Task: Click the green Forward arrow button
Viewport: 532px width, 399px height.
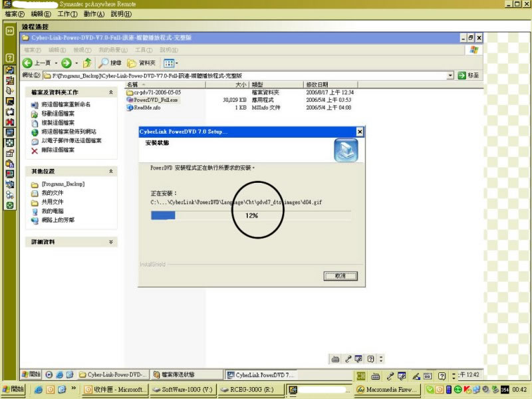Action: click(x=66, y=63)
